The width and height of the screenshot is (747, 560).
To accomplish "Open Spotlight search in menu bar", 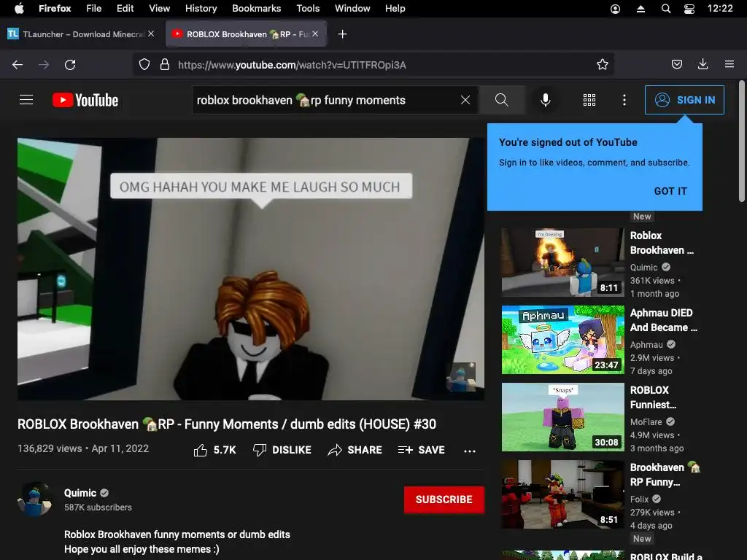I will 666,9.
